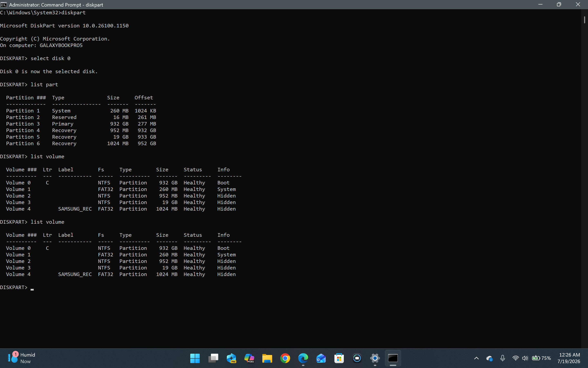Launch Google Chrome from taskbar
The image size is (588, 368).
pos(285,358)
